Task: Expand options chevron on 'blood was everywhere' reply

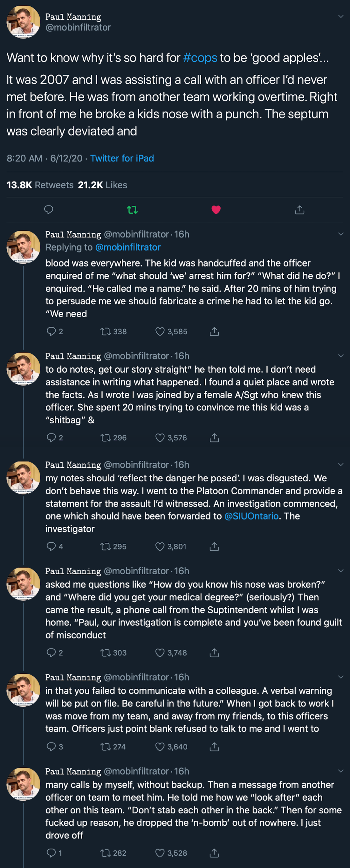Action: [340, 234]
